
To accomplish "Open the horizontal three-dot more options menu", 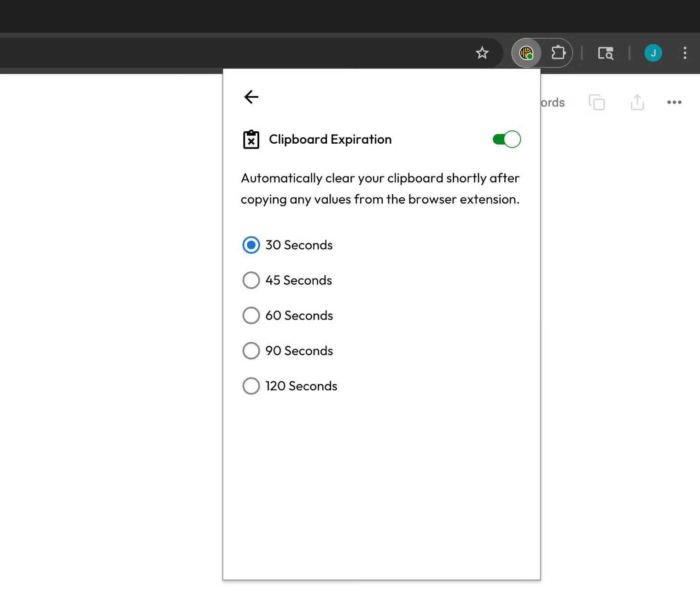I will [x=674, y=102].
